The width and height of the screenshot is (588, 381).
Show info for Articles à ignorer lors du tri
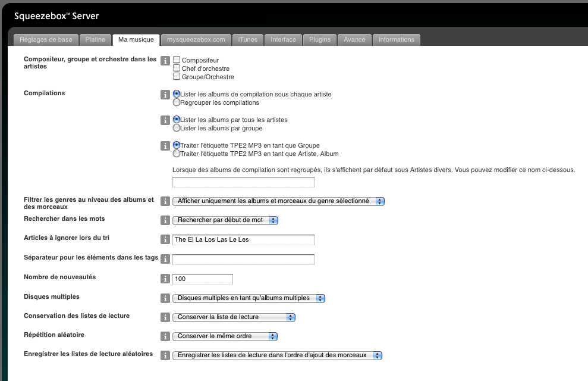(x=165, y=239)
